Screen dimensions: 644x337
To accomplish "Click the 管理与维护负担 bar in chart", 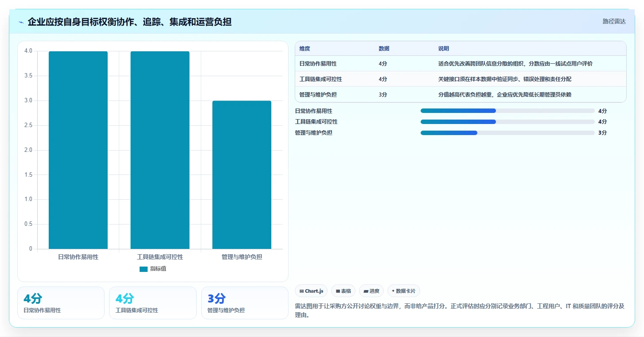I will click(242, 175).
